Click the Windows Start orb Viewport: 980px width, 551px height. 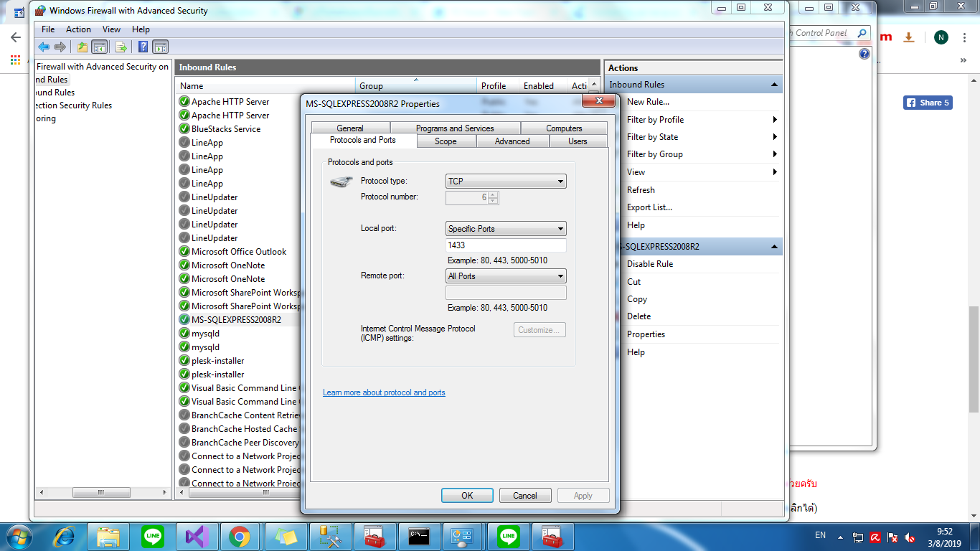tap(18, 536)
